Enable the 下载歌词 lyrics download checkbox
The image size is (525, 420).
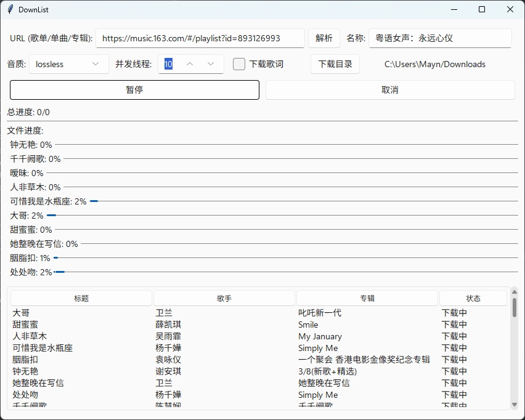(x=238, y=64)
